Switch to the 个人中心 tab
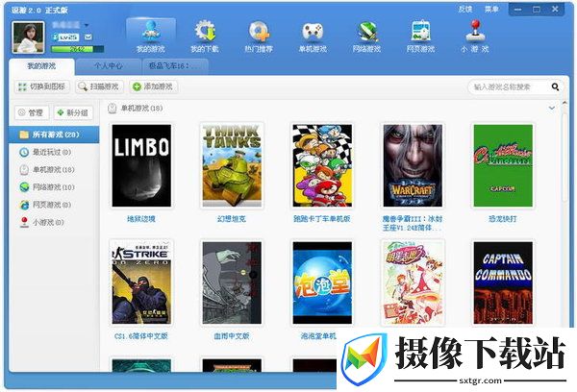Screen dimensions: 577x392 (108, 66)
